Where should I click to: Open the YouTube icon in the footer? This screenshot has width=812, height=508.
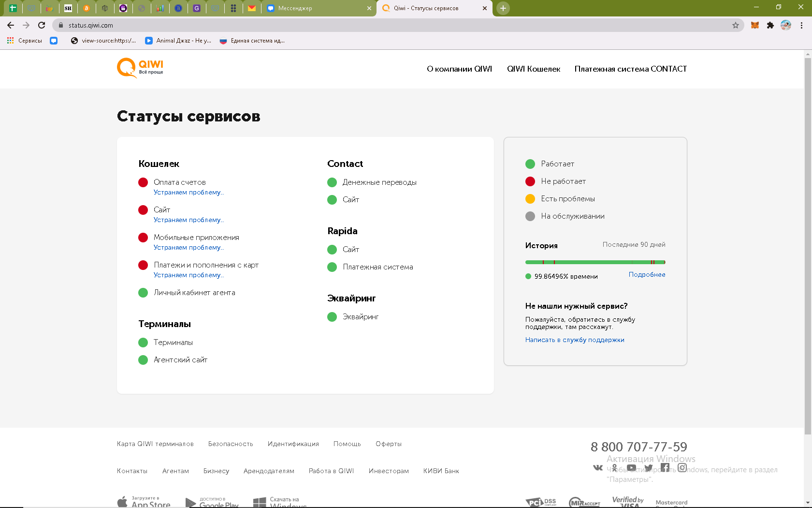tap(631, 468)
